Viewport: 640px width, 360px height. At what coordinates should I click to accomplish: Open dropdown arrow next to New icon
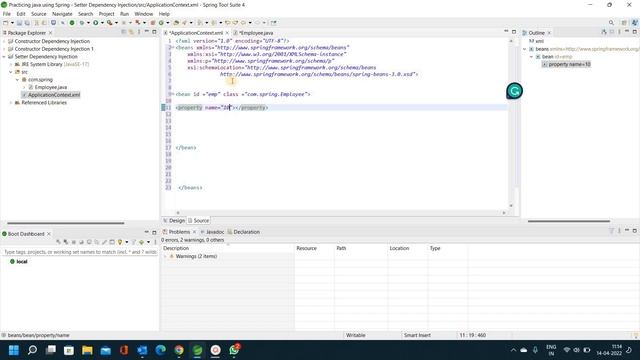12,23
